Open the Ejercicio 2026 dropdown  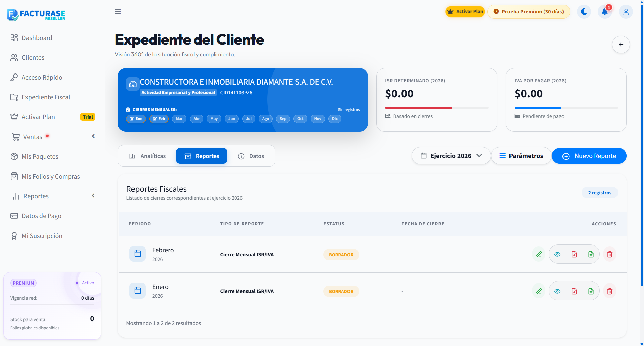click(x=451, y=156)
